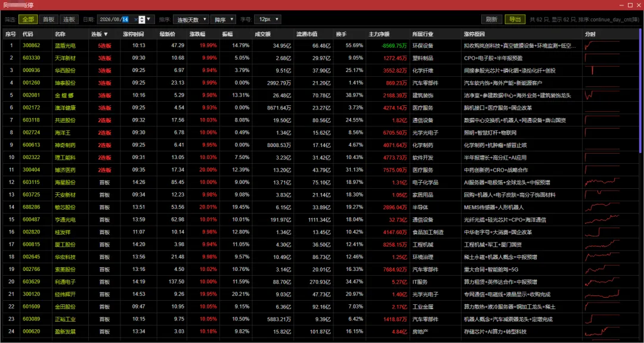
Task: Select the 全部 filter
Action: 28,19
